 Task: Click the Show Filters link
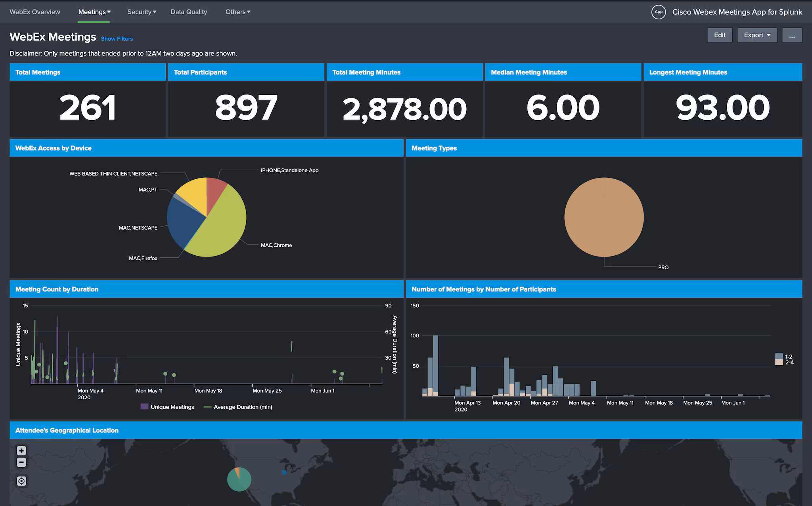pos(117,38)
